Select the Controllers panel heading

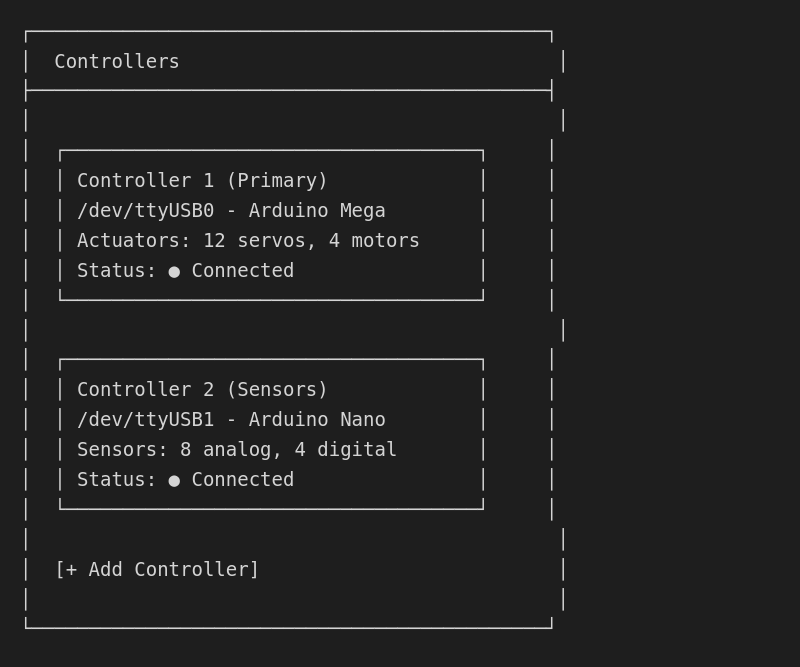pyautogui.click(x=117, y=62)
